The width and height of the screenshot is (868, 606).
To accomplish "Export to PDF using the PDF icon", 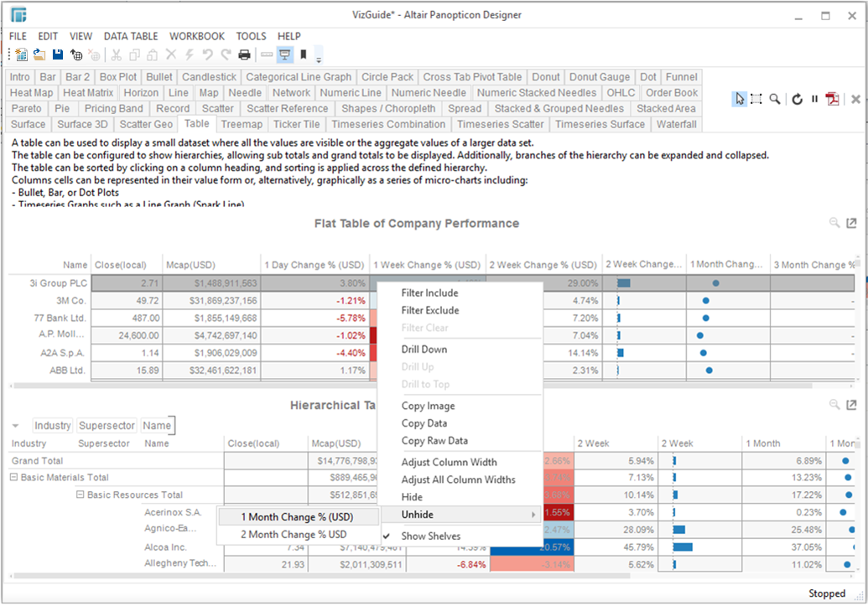I will coord(832,99).
